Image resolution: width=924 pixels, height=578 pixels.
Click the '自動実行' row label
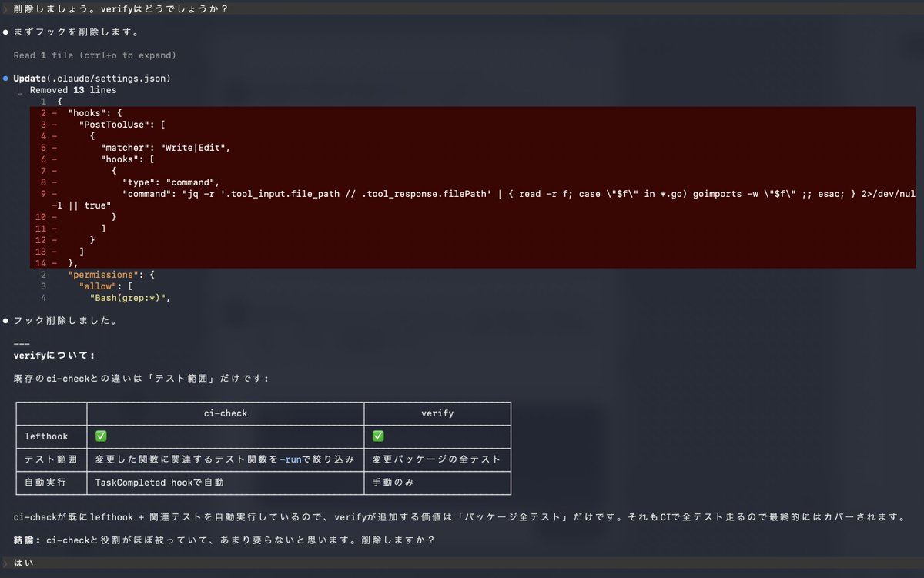[45, 483]
